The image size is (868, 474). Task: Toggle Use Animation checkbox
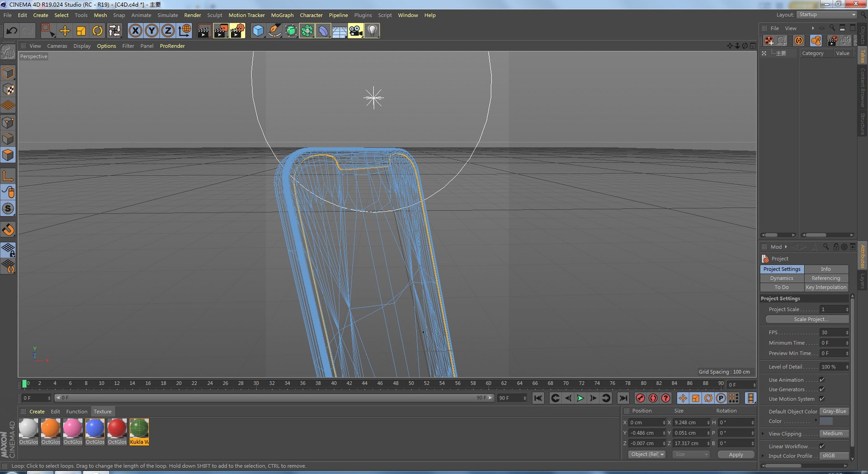[x=822, y=380]
